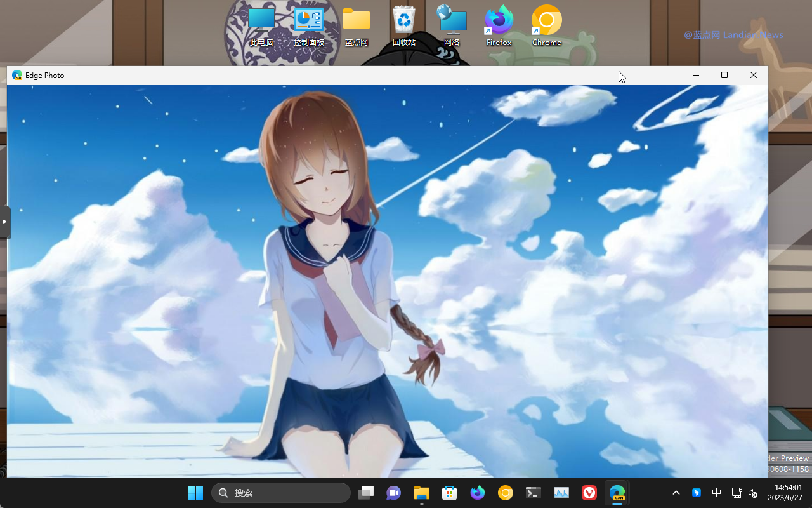Click the blue tray app icon
This screenshot has width=812, height=508.
(697, 493)
